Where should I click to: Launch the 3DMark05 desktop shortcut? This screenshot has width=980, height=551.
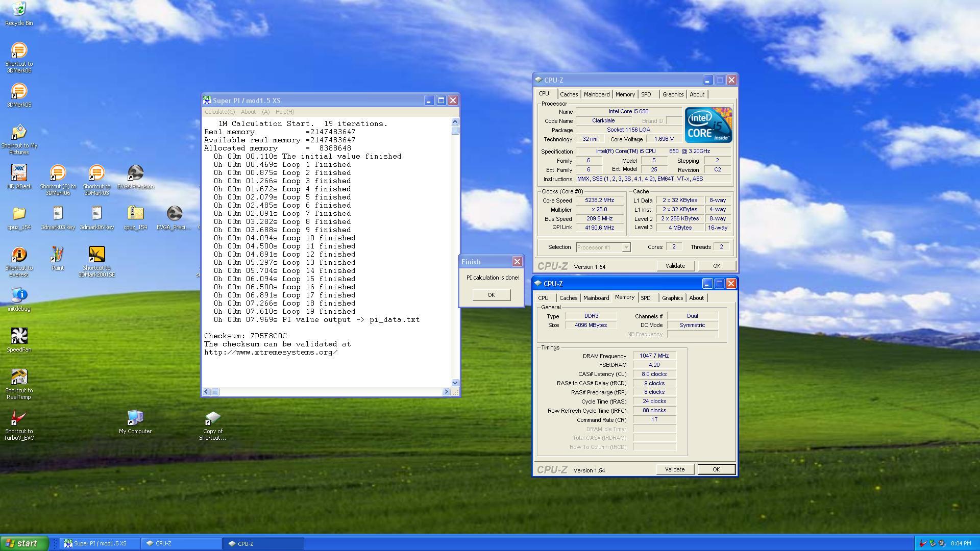(x=19, y=92)
